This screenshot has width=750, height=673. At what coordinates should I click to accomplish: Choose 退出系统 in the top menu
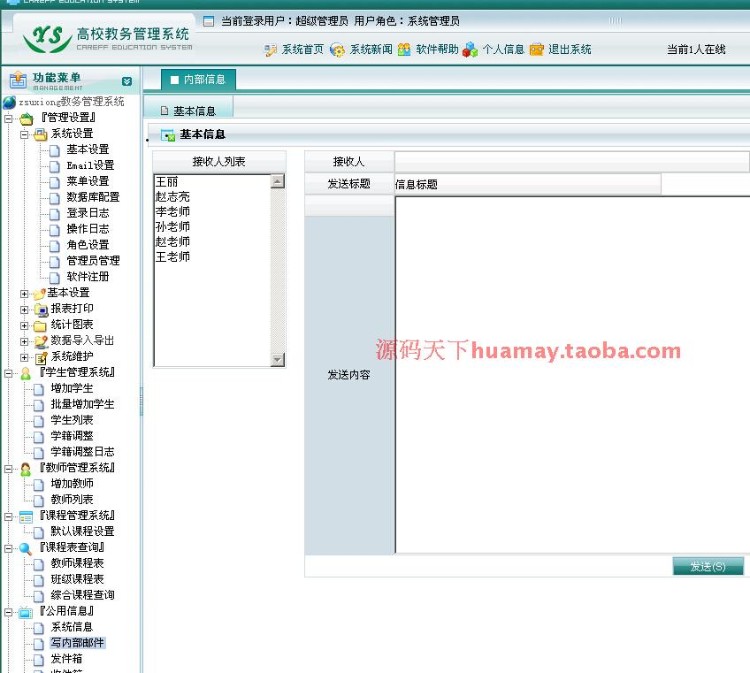[x=570, y=49]
